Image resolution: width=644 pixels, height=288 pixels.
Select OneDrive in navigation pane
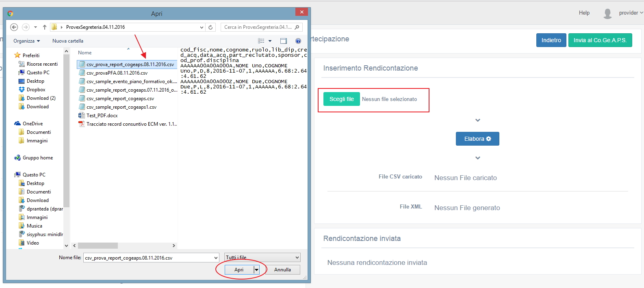pos(33,124)
